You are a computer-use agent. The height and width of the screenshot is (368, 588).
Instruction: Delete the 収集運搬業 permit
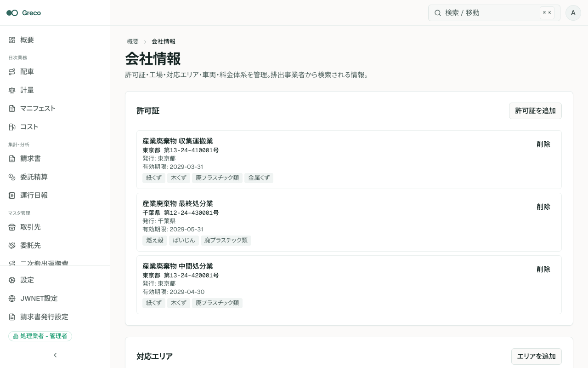coord(543,144)
